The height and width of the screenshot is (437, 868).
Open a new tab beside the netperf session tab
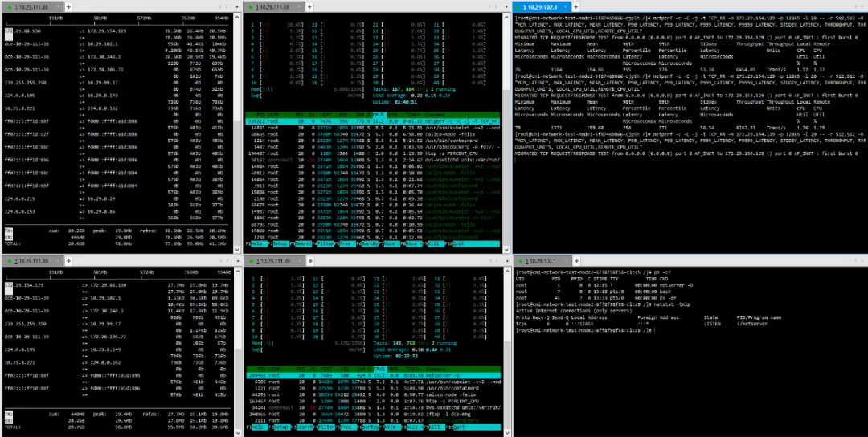click(575, 6)
